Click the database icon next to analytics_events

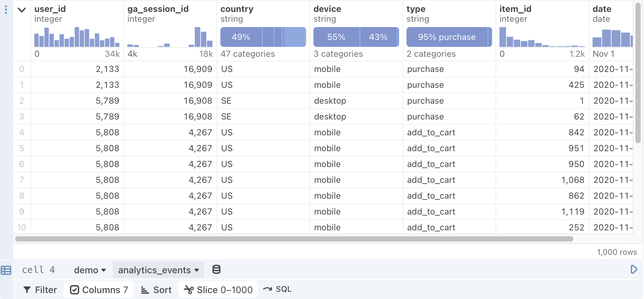(216, 270)
